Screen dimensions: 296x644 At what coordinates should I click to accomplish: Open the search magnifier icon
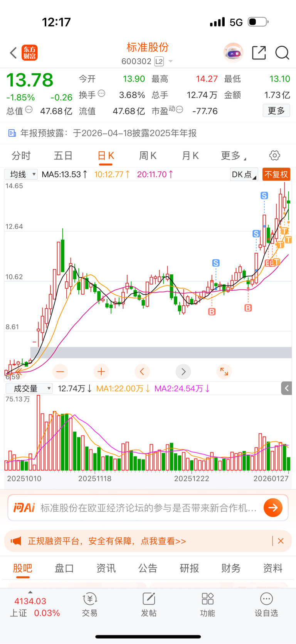282,53
